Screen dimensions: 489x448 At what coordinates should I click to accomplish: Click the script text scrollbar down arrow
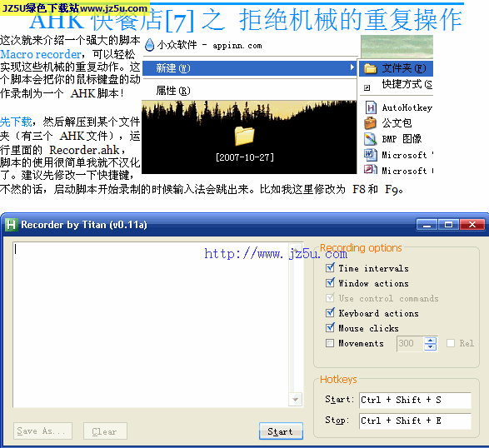pos(296,400)
